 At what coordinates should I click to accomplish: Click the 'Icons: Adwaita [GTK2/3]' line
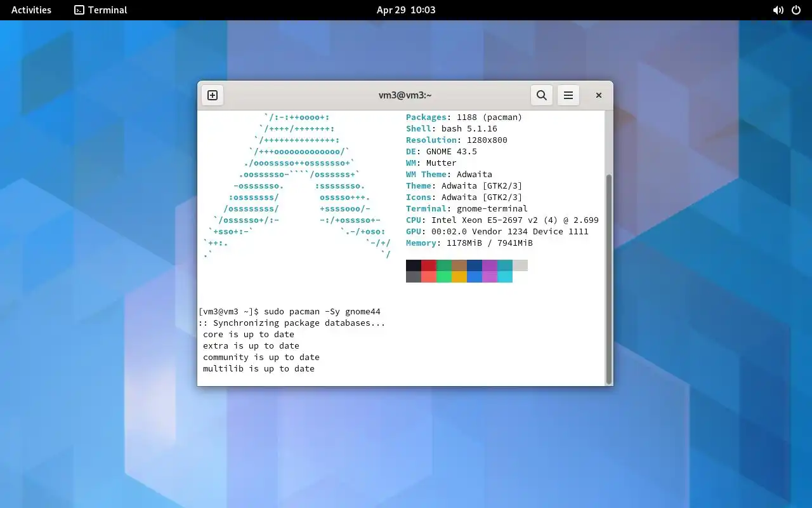[464, 197]
